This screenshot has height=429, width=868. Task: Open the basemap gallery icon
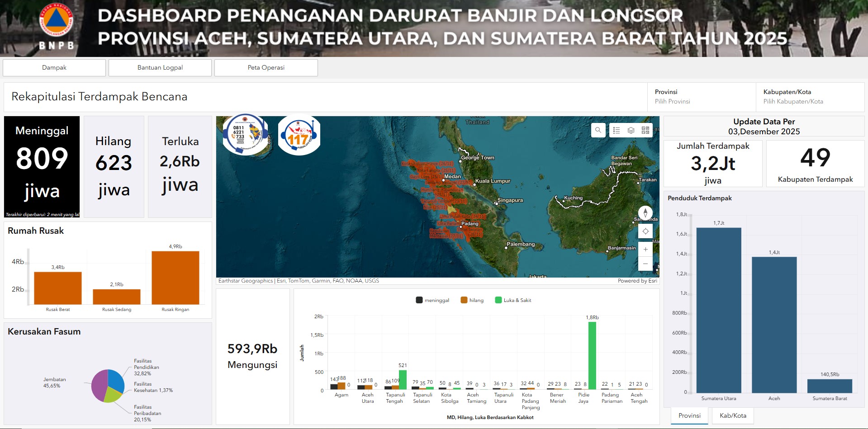(645, 130)
